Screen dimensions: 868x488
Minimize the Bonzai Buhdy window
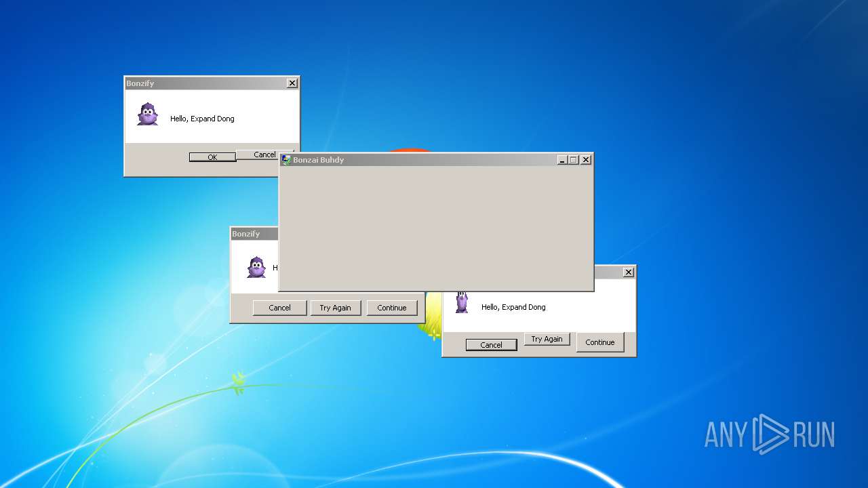562,160
